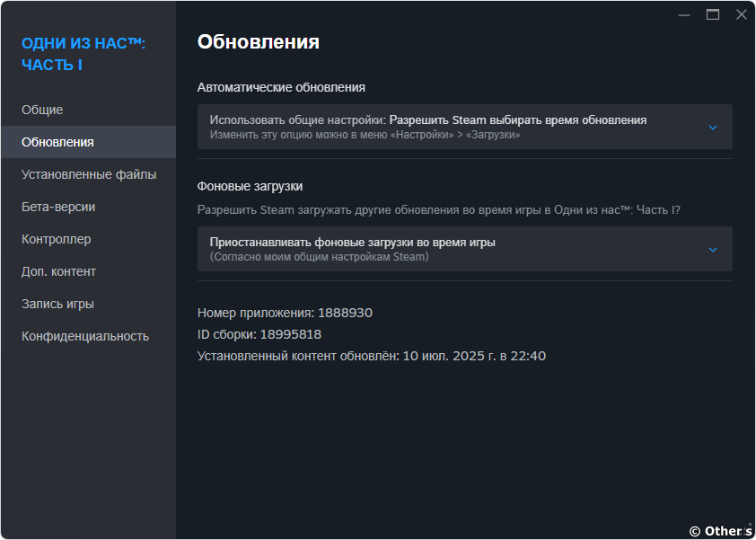Click the Обновления page heading

258,42
